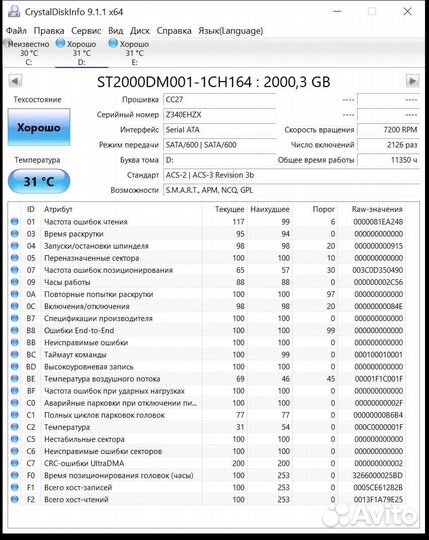
Task: Click status icon for attribute F0
Action: (15, 475)
